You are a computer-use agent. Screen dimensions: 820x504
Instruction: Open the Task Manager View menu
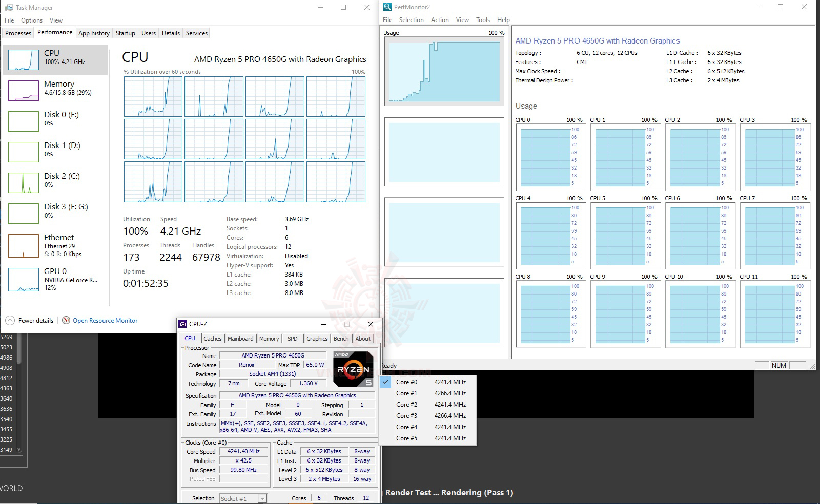[56, 20]
